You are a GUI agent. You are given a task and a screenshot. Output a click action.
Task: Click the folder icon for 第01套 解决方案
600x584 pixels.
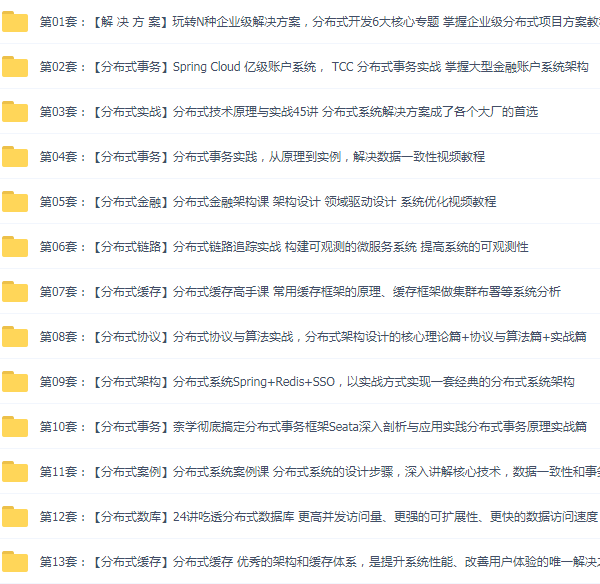(15, 22)
